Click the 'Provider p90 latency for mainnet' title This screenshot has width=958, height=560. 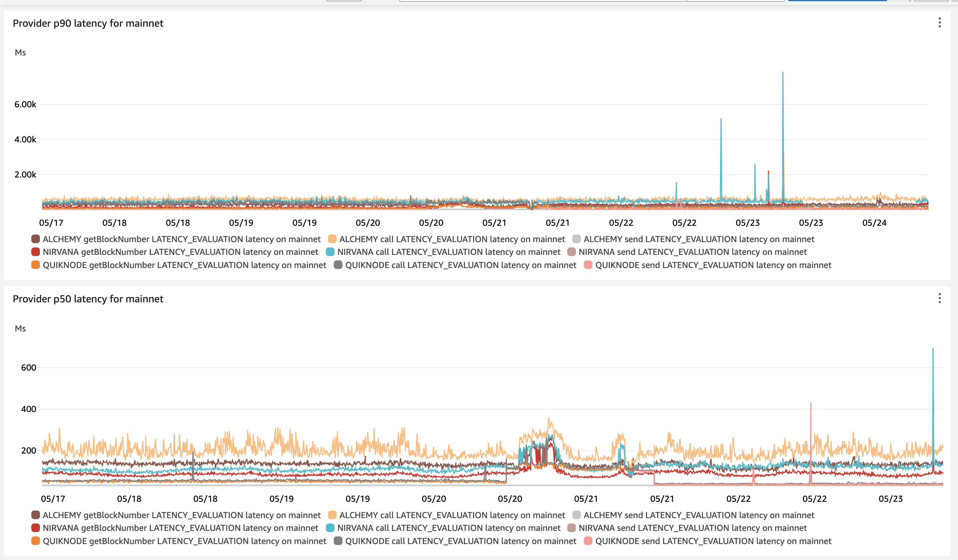pyautogui.click(x=88, y=23)
